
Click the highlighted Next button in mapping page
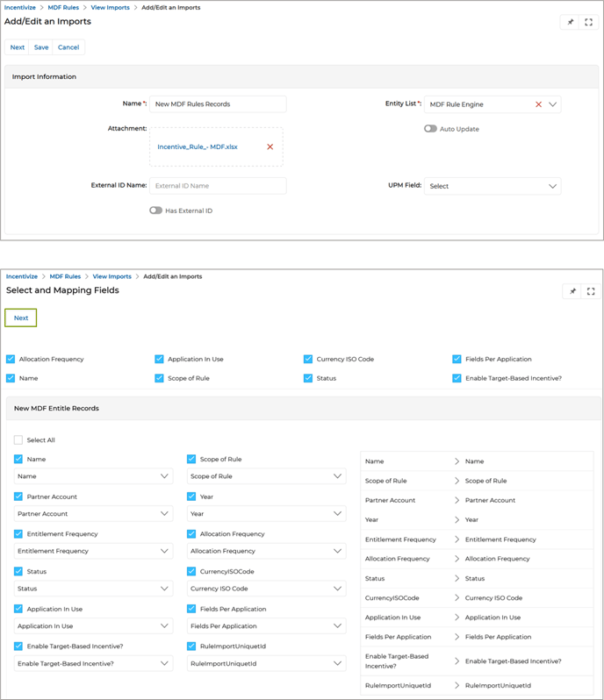pyautogui.click(x=21, y=318)
